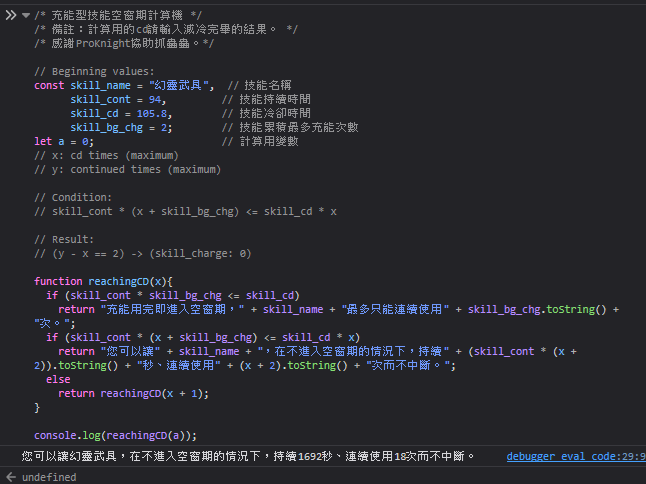Click the 'return reachingCD(x + 1);' line

tap(133, 393)
